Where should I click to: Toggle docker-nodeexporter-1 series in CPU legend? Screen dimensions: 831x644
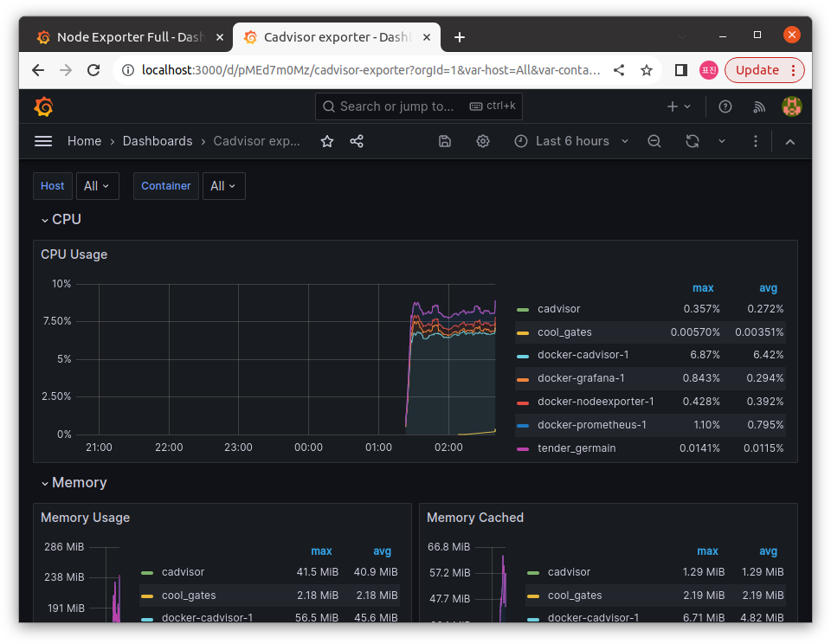tap(596, 402)
